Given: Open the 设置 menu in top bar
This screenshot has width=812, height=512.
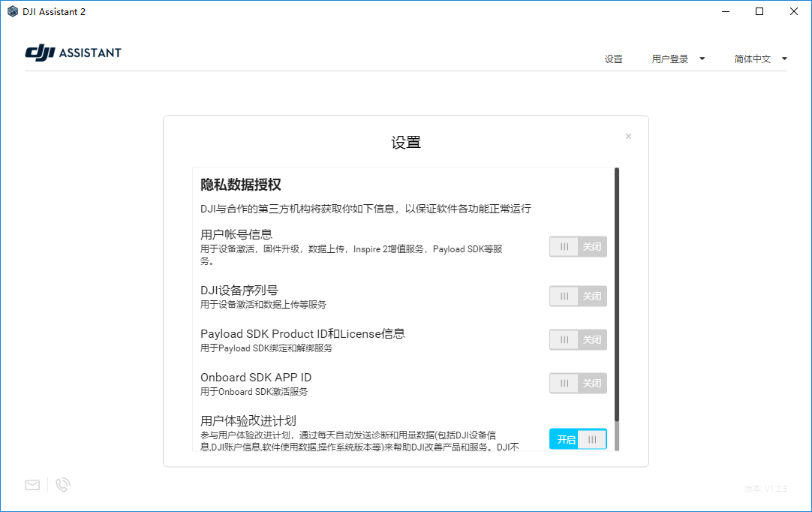Looking at the screenshot, I should tap(613, 59).
